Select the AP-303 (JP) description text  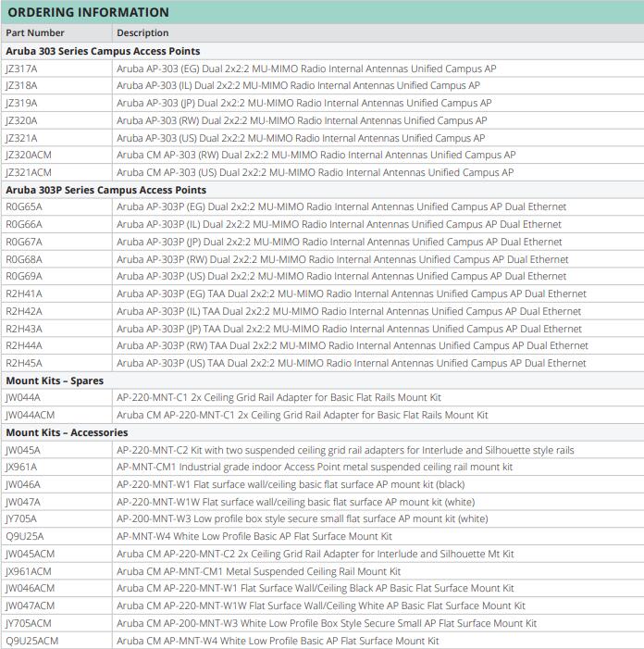click(x=304, y=103)
